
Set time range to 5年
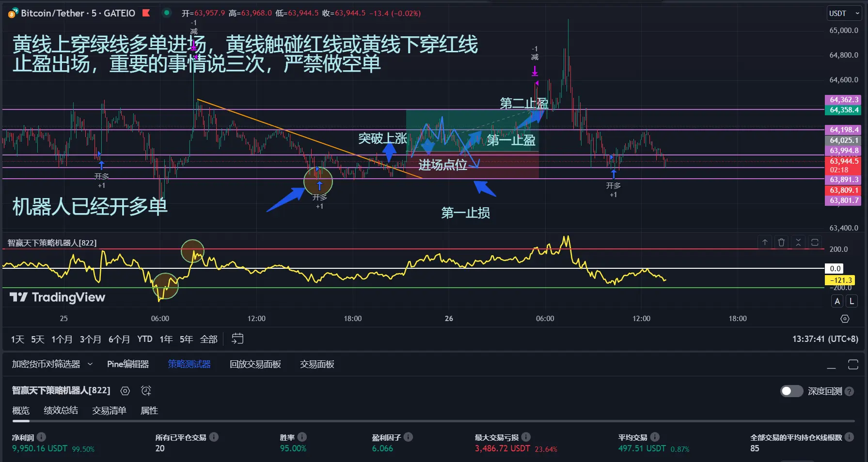(x=187, y=339)
